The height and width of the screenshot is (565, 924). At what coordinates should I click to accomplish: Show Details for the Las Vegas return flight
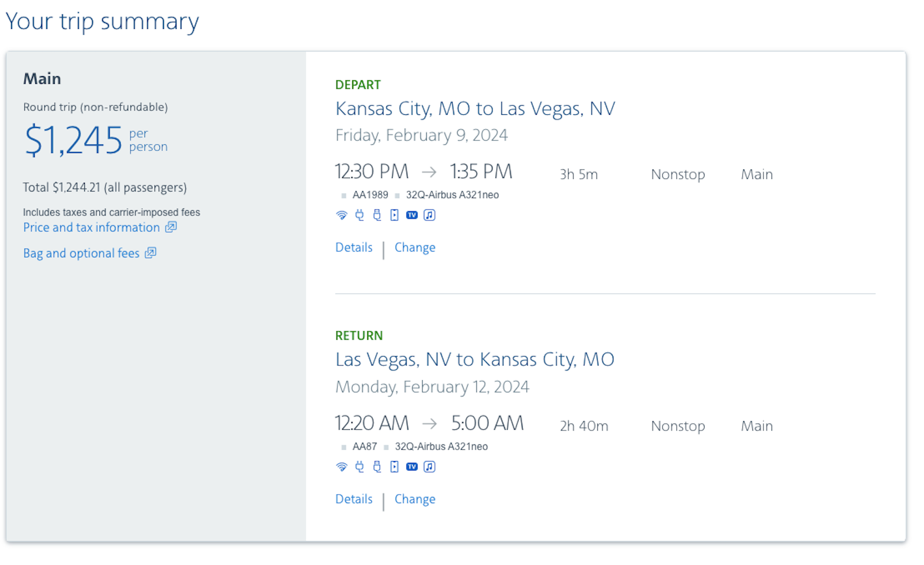(354, 499)
